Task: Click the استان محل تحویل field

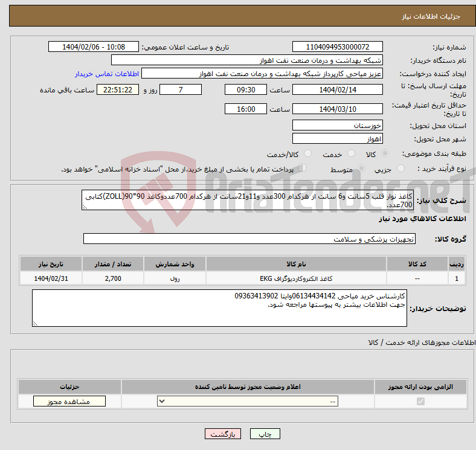Action: [x=337, y=126]
